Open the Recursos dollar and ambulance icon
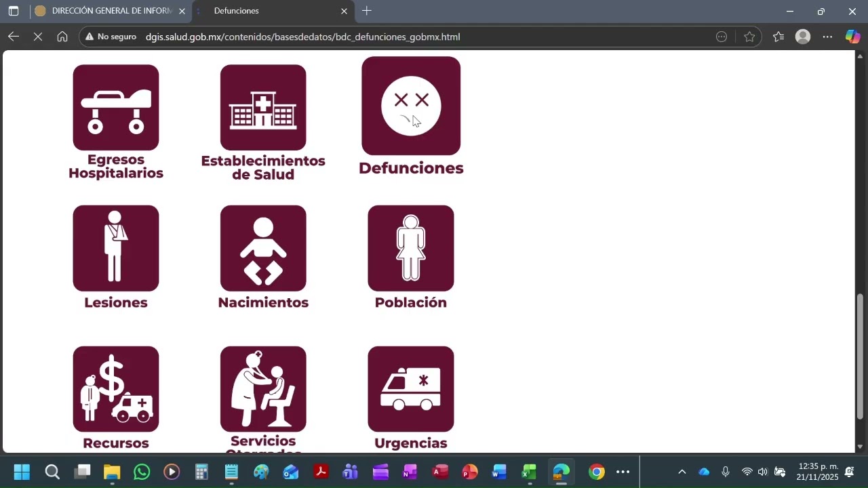868x488 pixels. pyautogui.click(x=116, y=389)
